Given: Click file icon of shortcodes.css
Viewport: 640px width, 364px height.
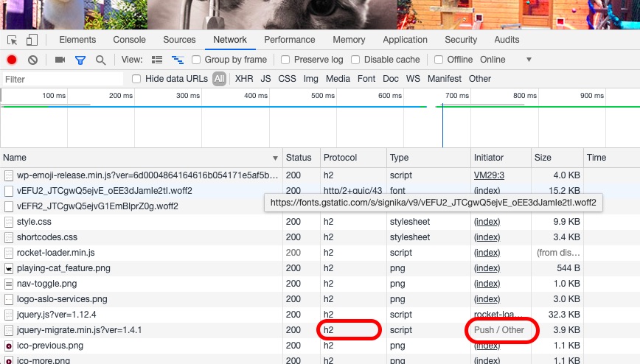Looking at the screenshot, I should coord(9,237).
